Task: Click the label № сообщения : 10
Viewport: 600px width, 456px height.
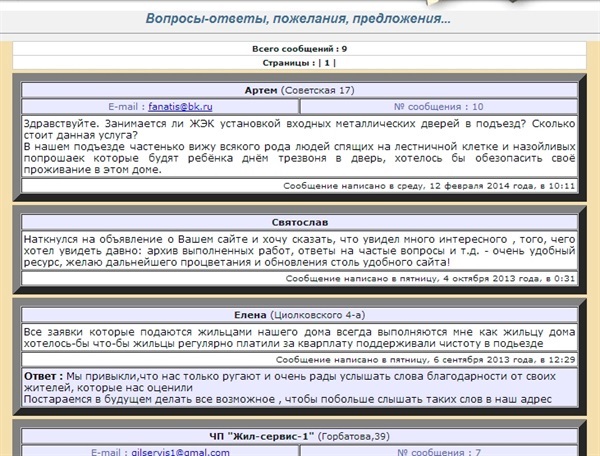Action: click(x=439, y=107)
